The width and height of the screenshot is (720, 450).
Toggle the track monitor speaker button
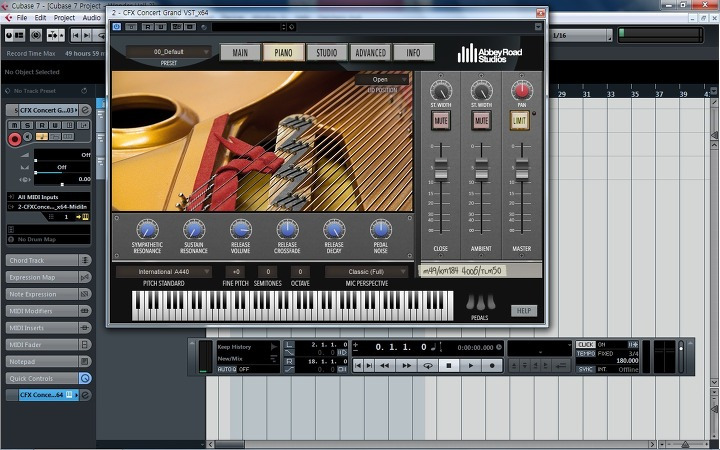[28, 136]
